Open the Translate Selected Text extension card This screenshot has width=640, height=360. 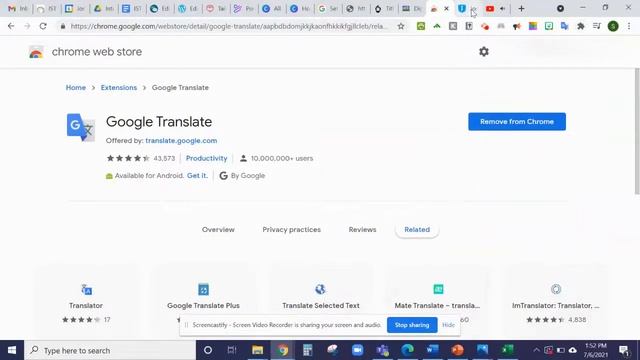[321, 303]
